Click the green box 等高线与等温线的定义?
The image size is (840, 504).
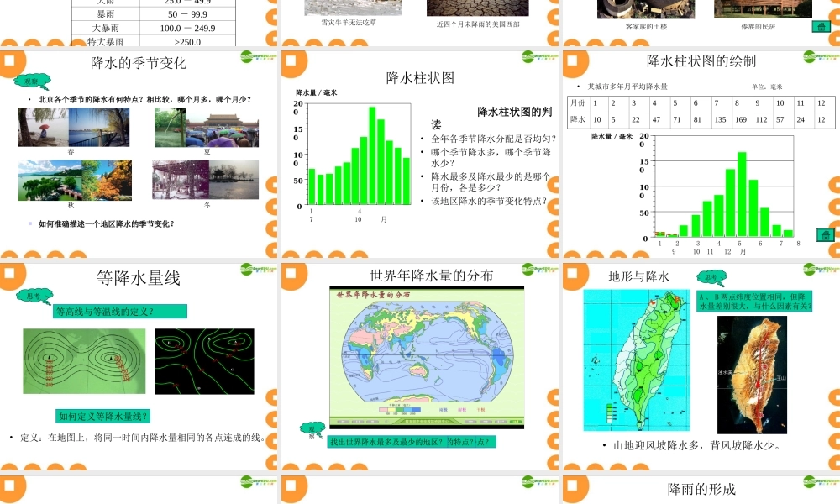(120, 311)
